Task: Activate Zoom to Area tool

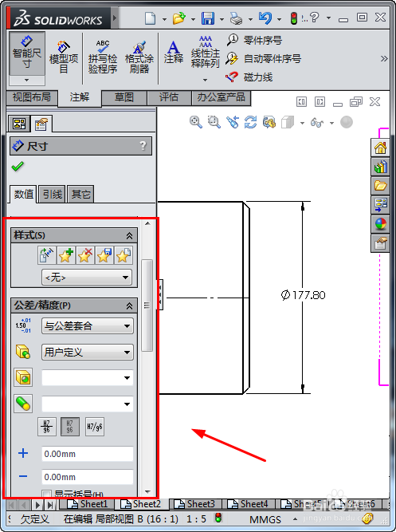Action: click(214, 122)
